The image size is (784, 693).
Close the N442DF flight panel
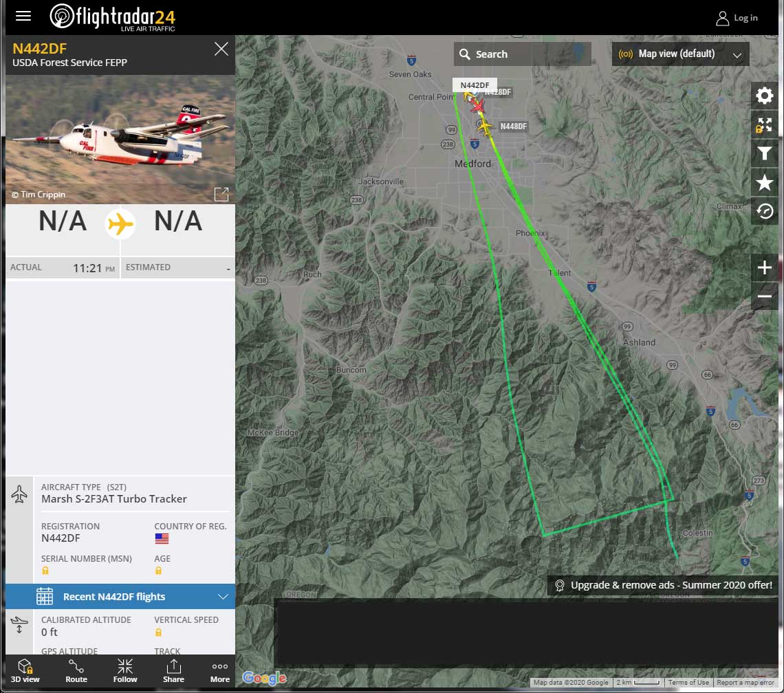(221, 49)
